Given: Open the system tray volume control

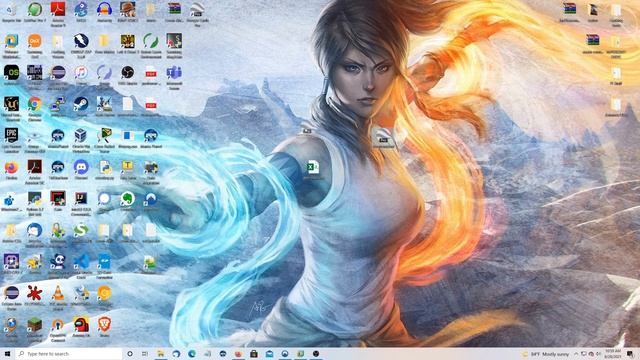Looking at the screenshot, I should [x=598, y=354].
